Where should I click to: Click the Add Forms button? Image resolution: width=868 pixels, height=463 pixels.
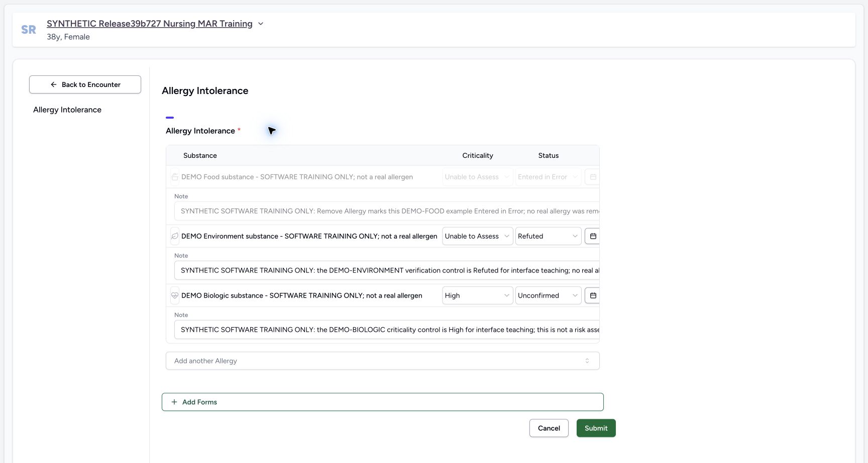pyautogui.click(x=383, y=402)
